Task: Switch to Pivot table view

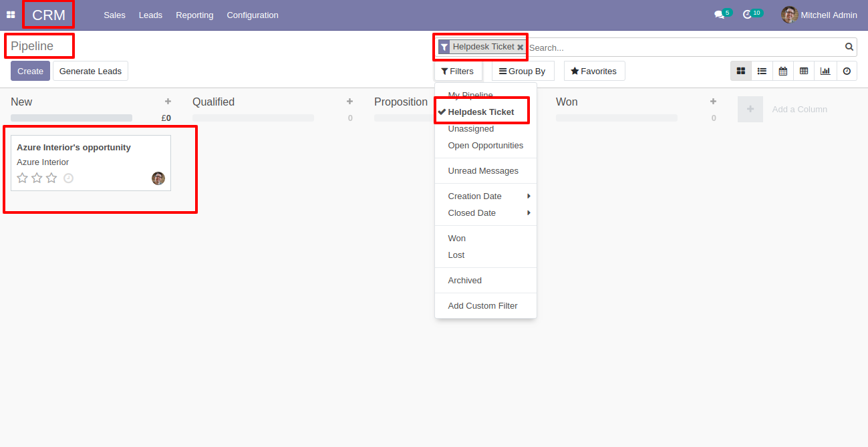Action: [804, 71]
